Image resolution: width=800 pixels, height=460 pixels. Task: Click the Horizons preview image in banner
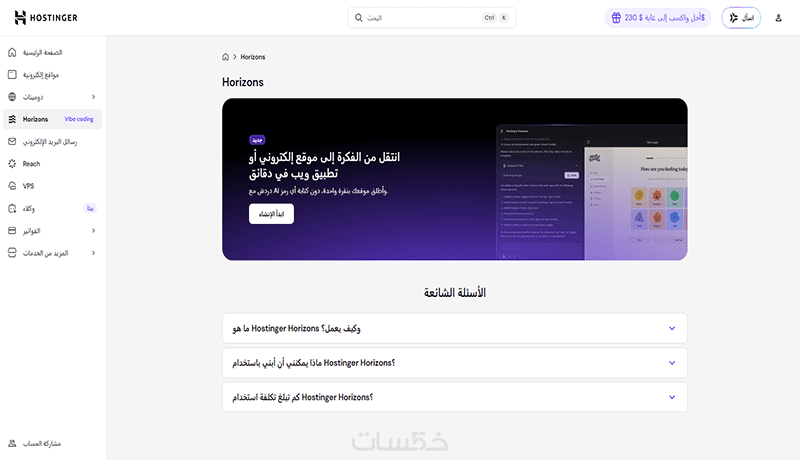[x=592, y=193]
